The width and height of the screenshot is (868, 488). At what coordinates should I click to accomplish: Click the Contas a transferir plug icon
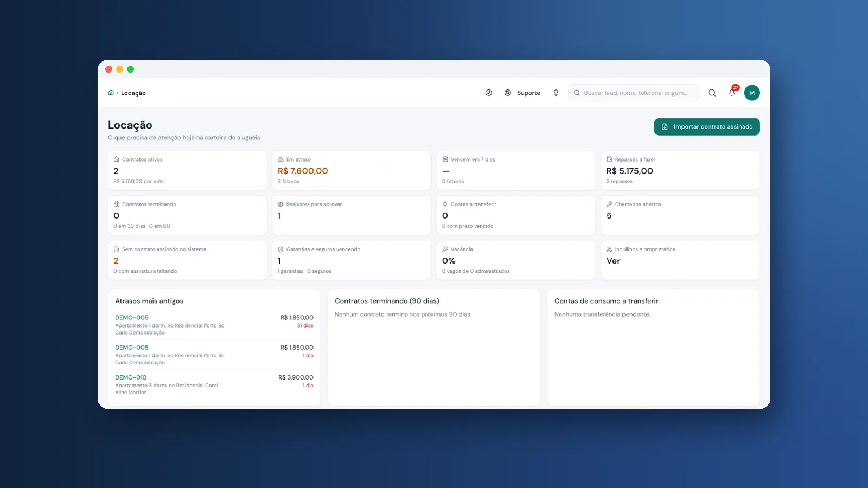coord(445,204)
